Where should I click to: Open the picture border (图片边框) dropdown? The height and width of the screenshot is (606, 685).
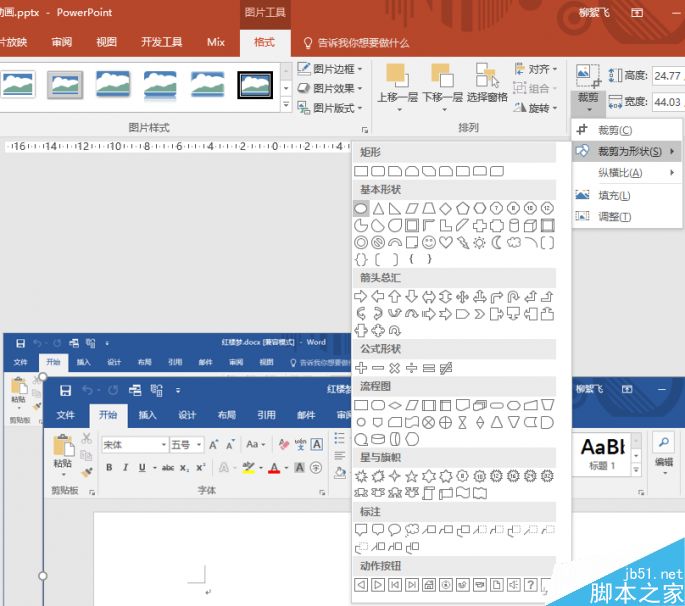click(331, 69)
